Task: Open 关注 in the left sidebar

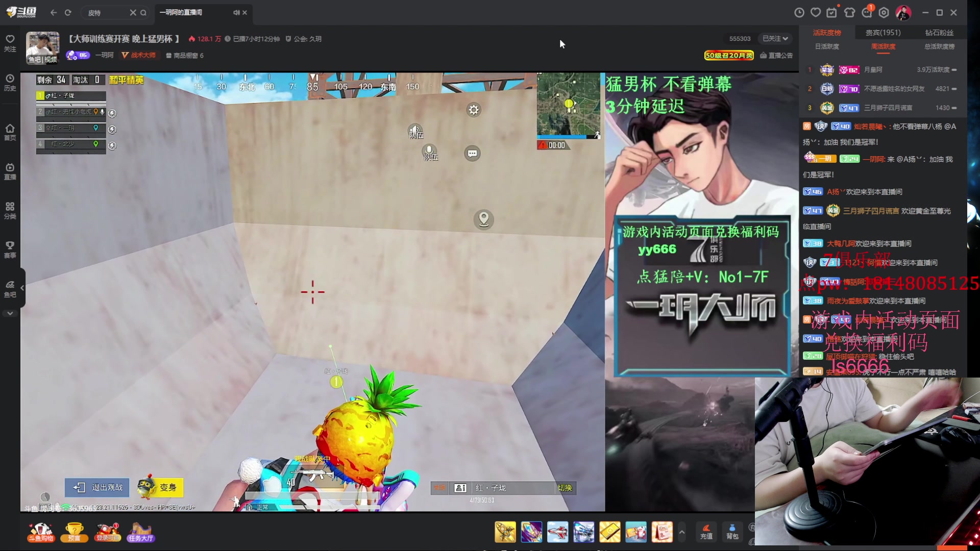Action: click(10, 43)
